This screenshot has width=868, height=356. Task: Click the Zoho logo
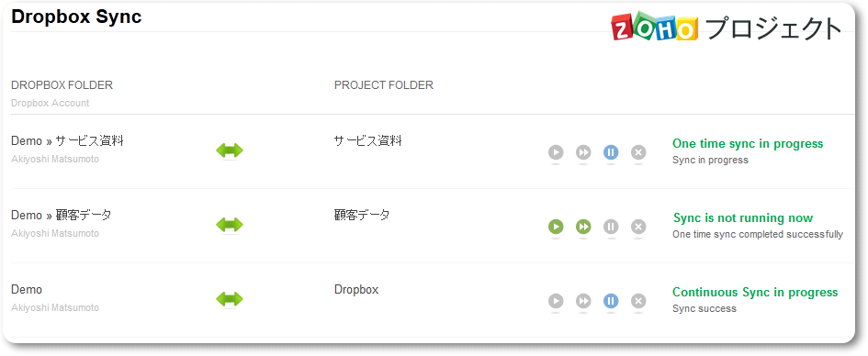pyautogui.click(x=654, y=27)
